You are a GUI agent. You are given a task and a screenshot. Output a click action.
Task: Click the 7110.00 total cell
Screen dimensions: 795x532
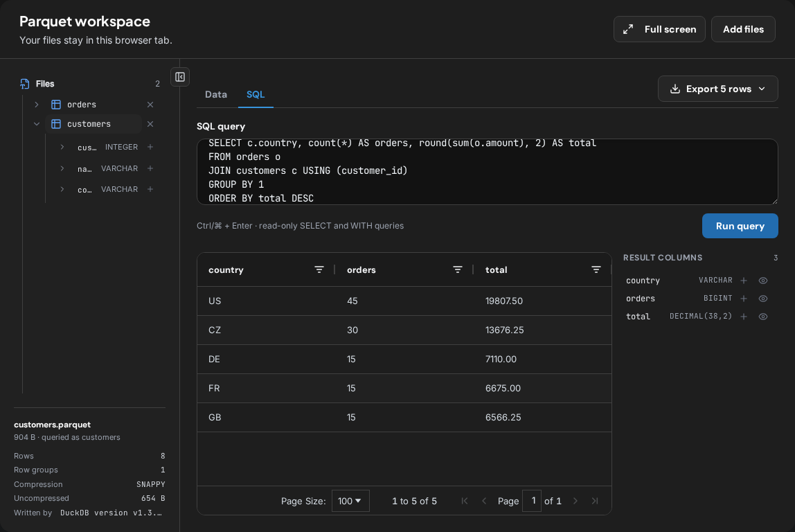pos(542,359)
